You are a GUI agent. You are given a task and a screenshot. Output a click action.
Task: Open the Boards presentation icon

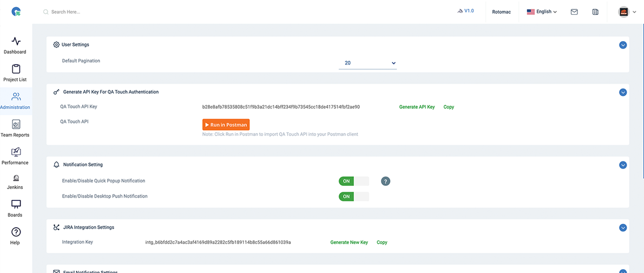pyautogui.click(x=16, y=204)
